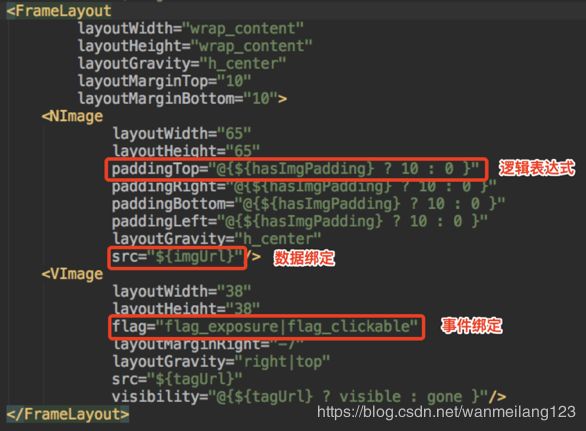Click the layoutHeight="65" attribute
Image resolution: width=586 pixels, height=431 pixels.
tap(186, 150)
